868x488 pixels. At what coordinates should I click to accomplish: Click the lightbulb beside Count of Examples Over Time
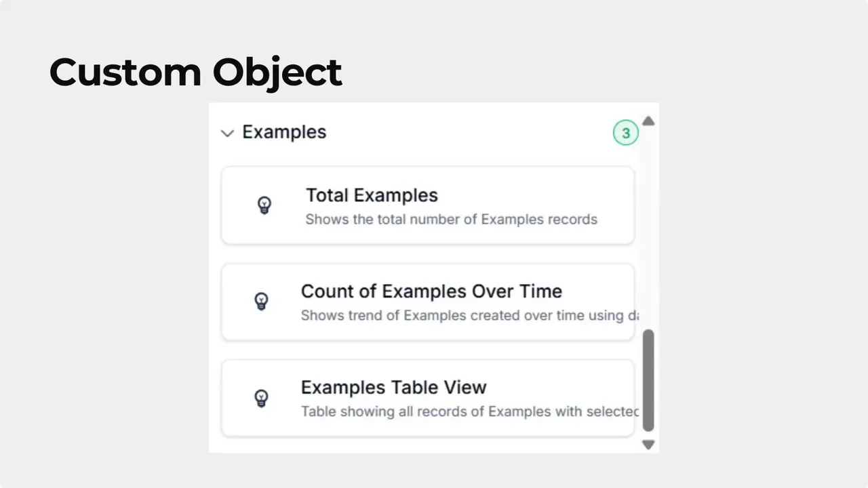[x=261, y=301]
